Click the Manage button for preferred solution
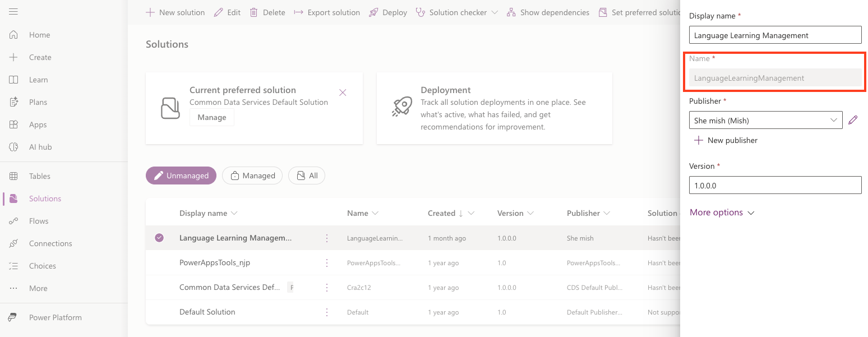The image size is (868, 337). (212, 118)
